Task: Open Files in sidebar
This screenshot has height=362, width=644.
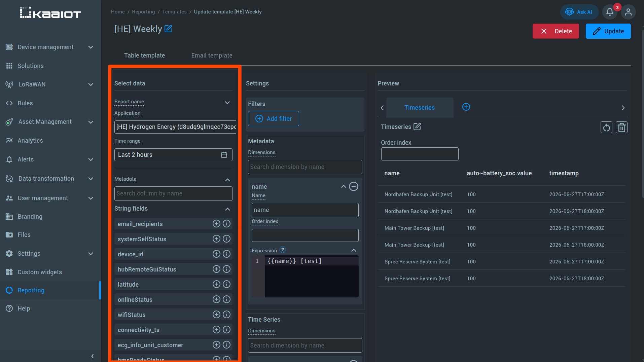Action: (x=24, y=235)
